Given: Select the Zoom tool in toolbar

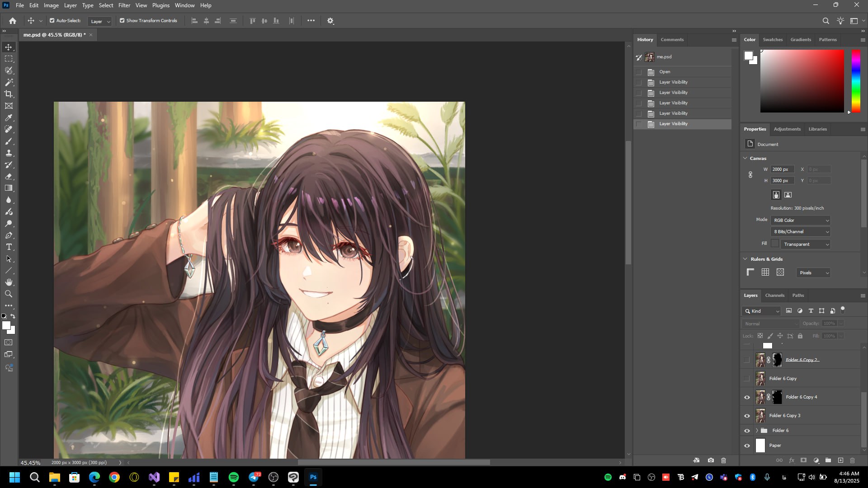Looking at the screenshot, I should pyautogui.click(x=9, y=294).
